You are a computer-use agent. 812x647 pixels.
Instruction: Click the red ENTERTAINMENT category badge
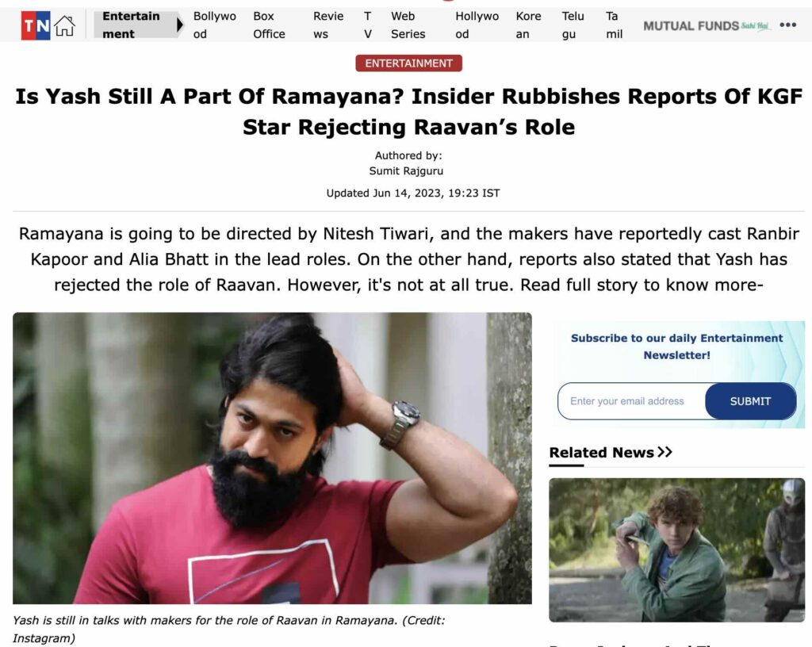coord(408,63)
